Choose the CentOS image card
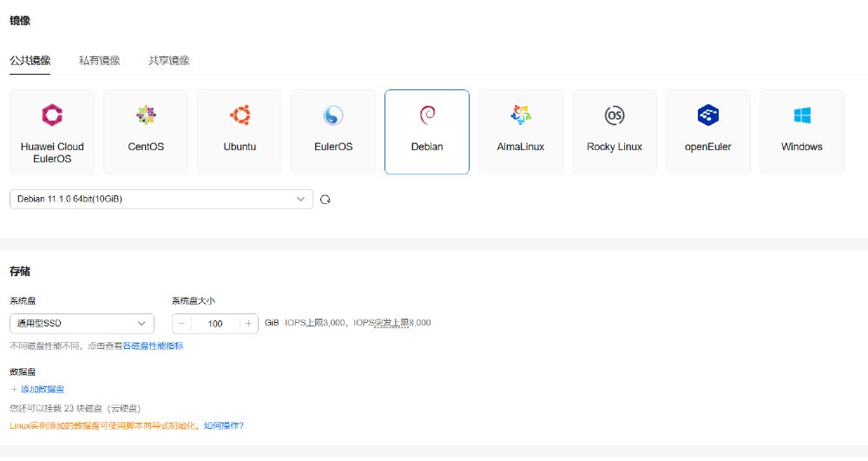 click(x=146, y=132)
